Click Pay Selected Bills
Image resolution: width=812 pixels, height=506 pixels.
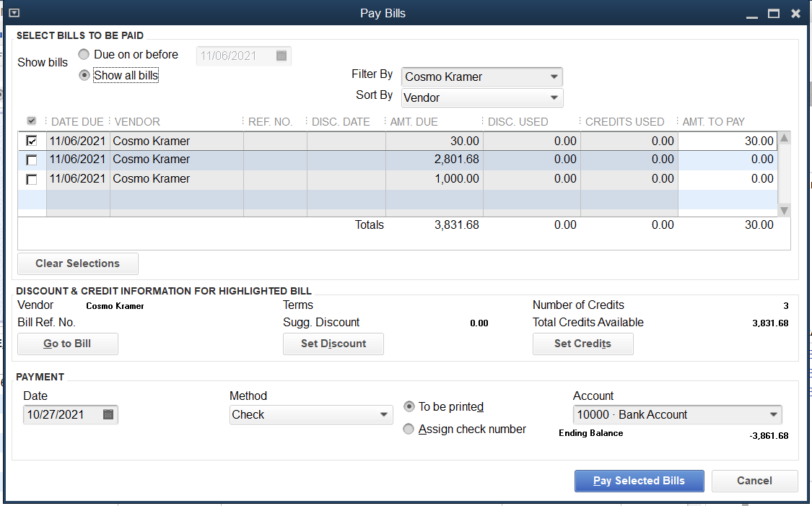[639, 481]
